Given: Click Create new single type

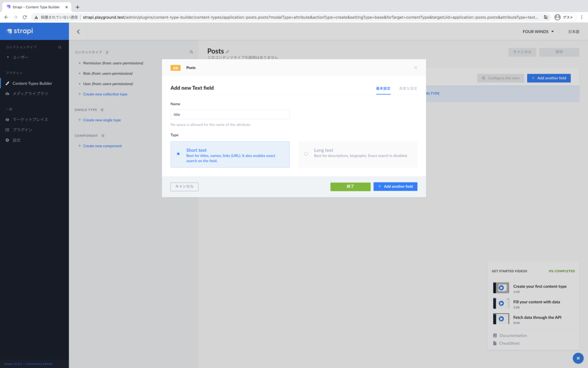Looking at the screenshot, I should (99, 120).
